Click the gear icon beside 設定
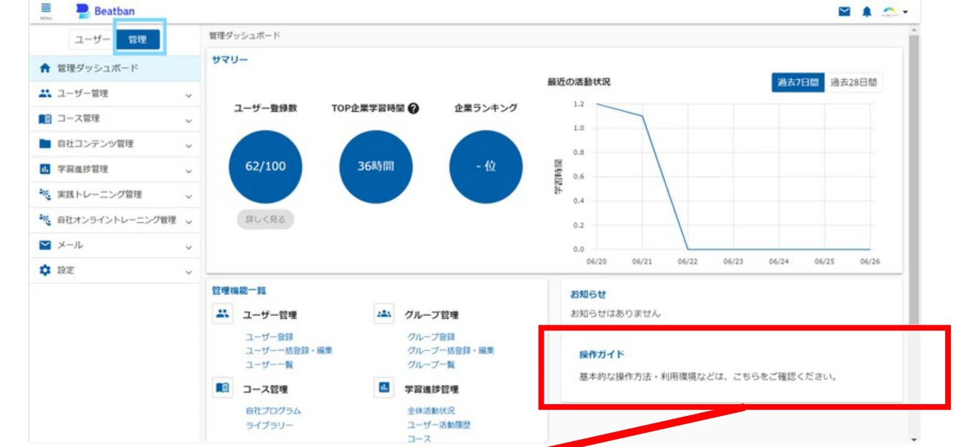The image size is (980, 447). tap(45, 271)
